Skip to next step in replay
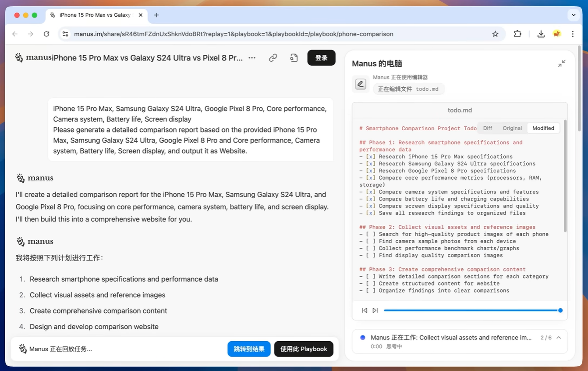The height and width of the screenshot is (371, 588). pyautogui.click(x=375, y=310)
